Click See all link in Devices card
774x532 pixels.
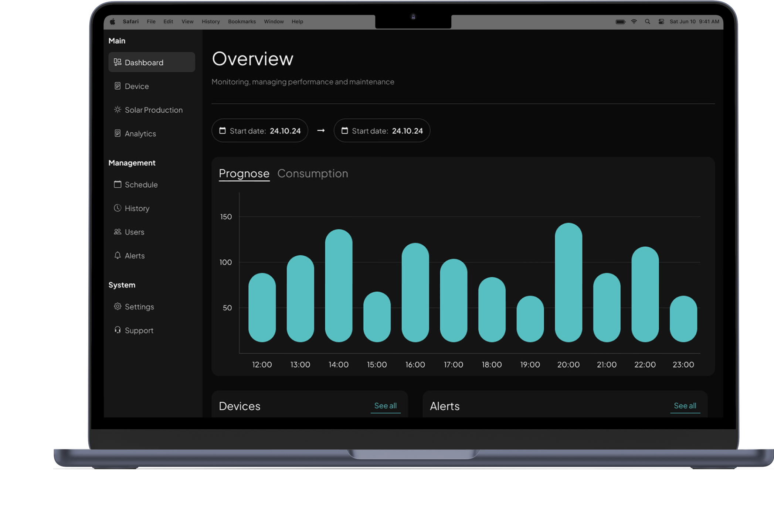386,406
